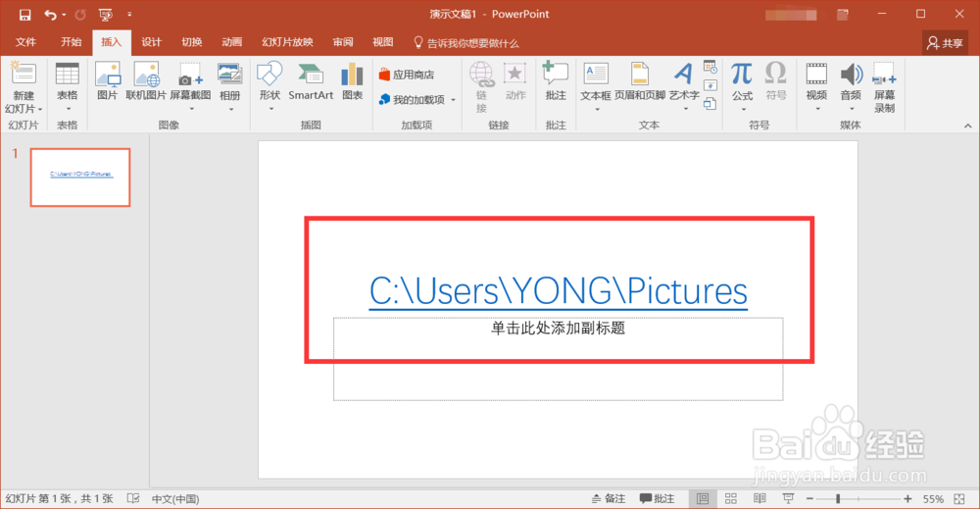Switch to the 开始 tab
The height and width of the screenshot is (509, 980).
click(x=71, y=42)
